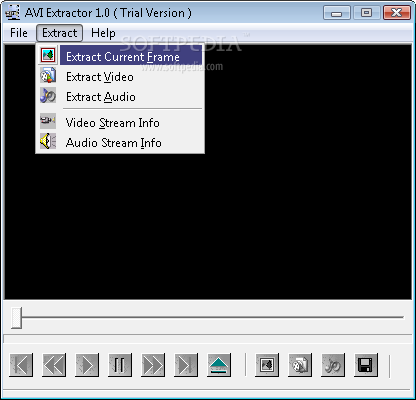Jump to the last frame
Image resolution: width=416 pixels, height=400 pixels.
186,365
